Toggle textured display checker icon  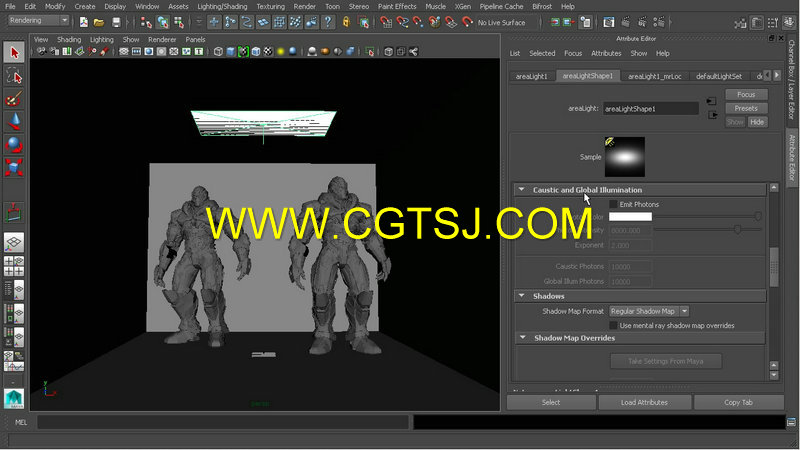click(x=268, y=52)
